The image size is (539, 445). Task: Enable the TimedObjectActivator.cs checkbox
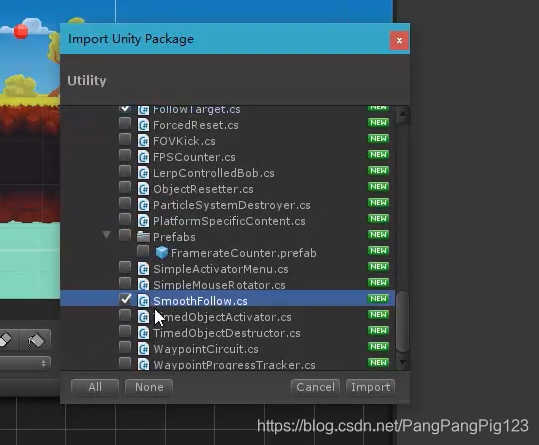[x=125, y=315]
